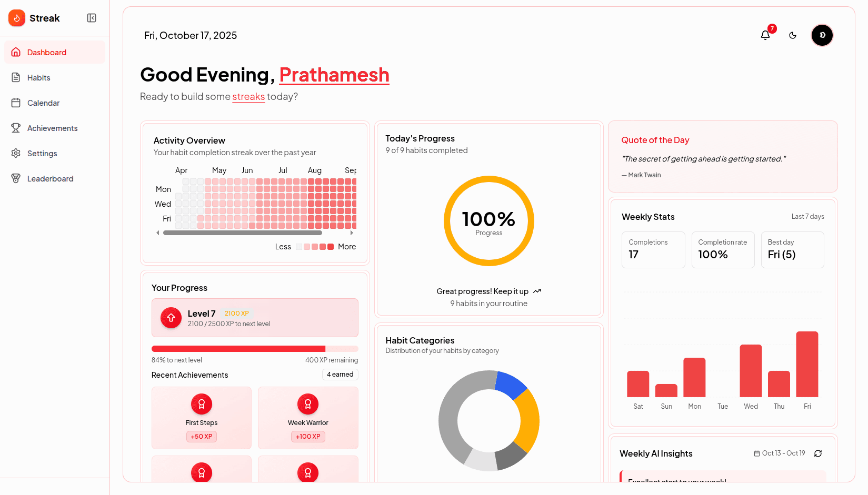Click the Oct 13 - Oct 19 date range

[780, 453]
